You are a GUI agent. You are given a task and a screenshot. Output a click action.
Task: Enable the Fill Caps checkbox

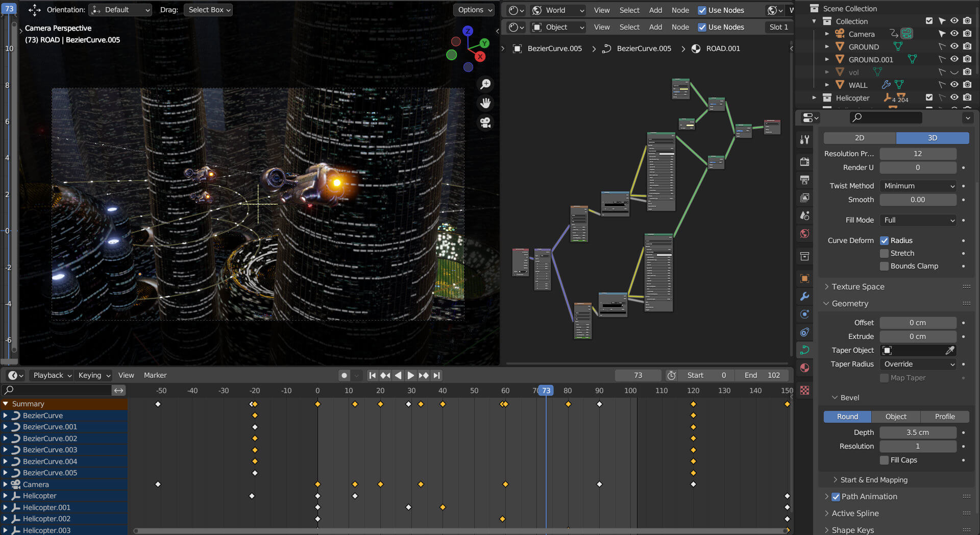pos(885,460)
